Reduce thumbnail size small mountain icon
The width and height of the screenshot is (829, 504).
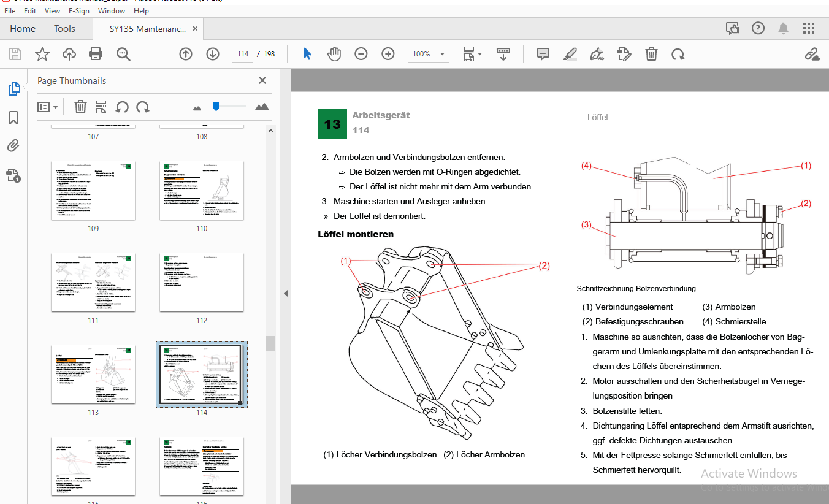[x=197, y=108]
